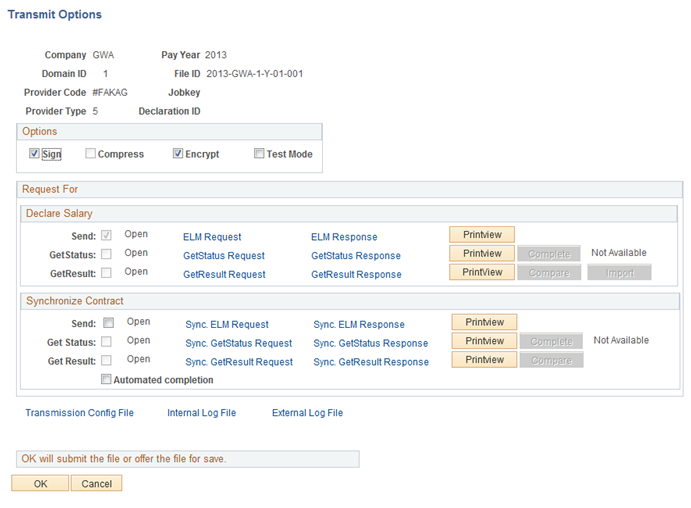Image resolution: width=691 pixels, height=508 pixels.
Task: Open the GetStatus Response link
Action: (x=356, y=256)
